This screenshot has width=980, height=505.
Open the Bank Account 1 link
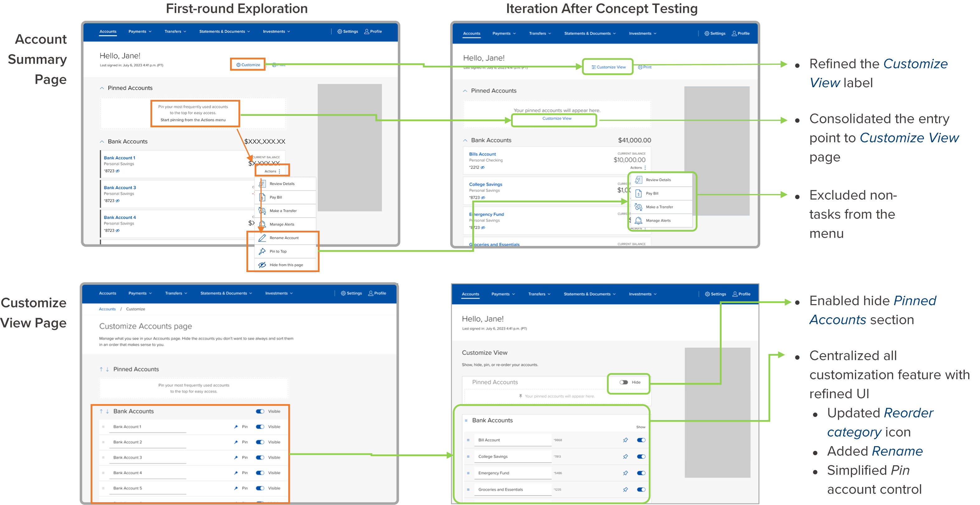point(120,158)
